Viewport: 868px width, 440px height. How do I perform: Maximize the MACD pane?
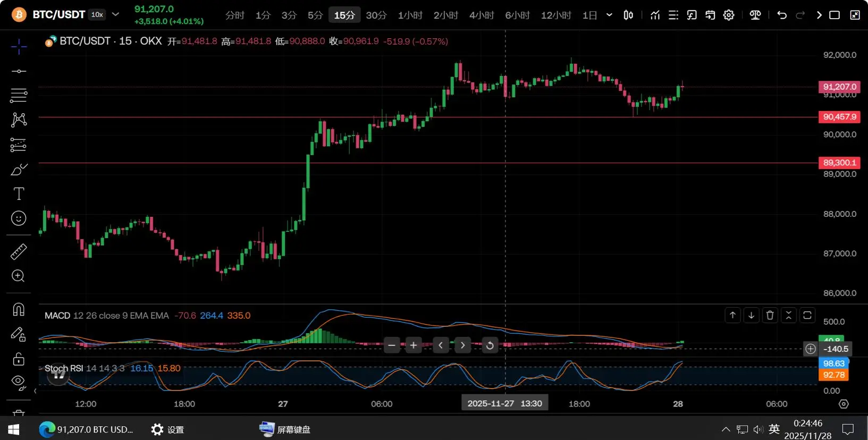(807, 315)
